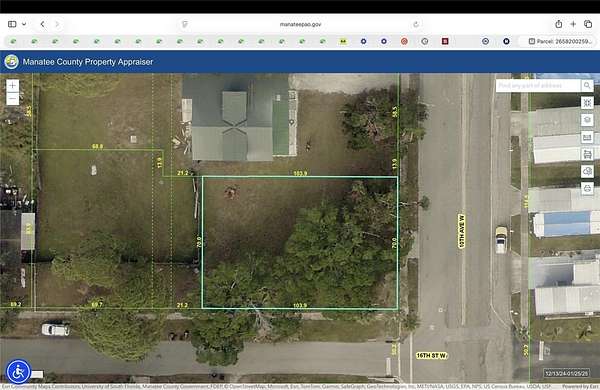
Task: Click the manateepao.gov address bar
Action: [x=300, y=24]
